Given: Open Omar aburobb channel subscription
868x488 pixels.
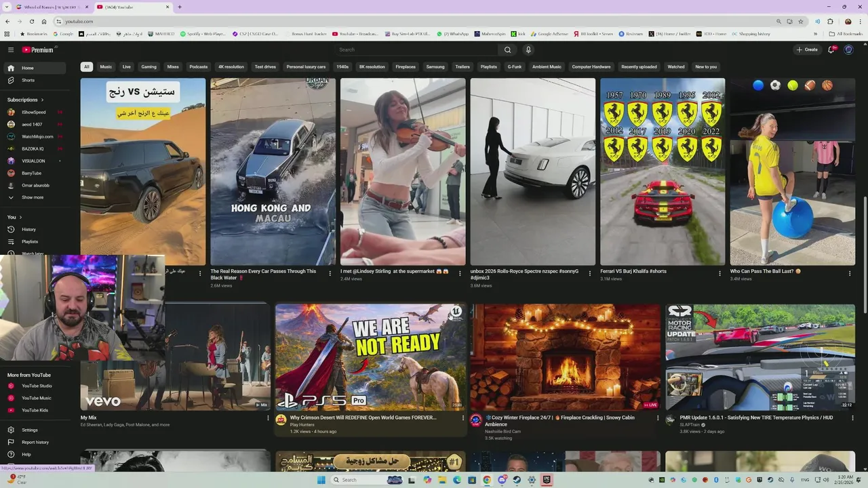Looking at the screenshot, I should (36, 185).
